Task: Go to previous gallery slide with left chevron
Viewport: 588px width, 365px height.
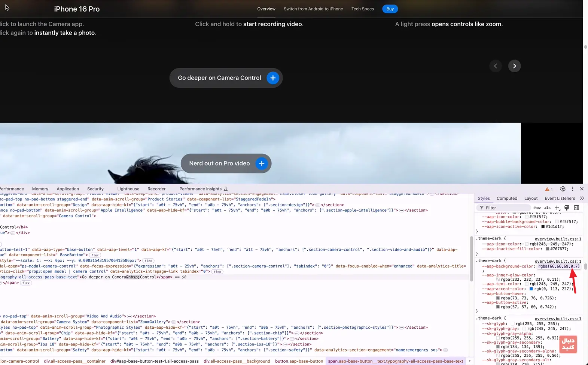Action: [x=496, y=66]
